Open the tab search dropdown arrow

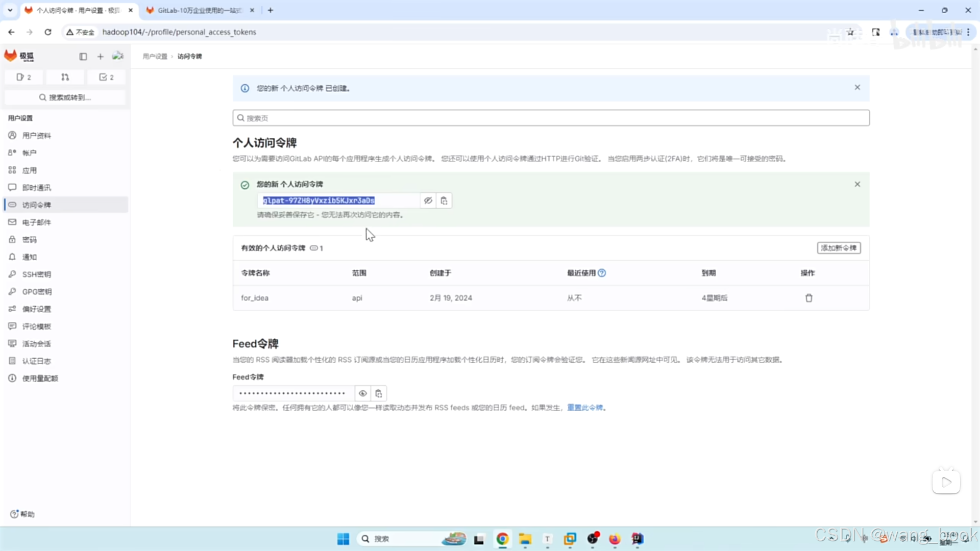[10, 10]
